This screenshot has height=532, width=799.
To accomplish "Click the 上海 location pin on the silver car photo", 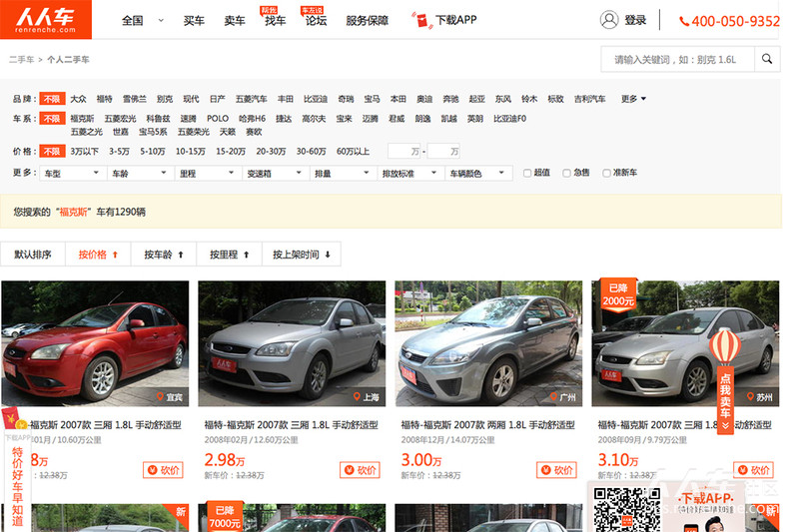I will [x=357, y=396].
